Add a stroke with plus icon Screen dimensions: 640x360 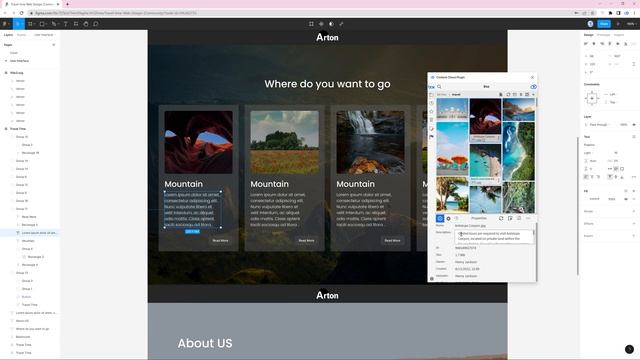click(634, 211)
